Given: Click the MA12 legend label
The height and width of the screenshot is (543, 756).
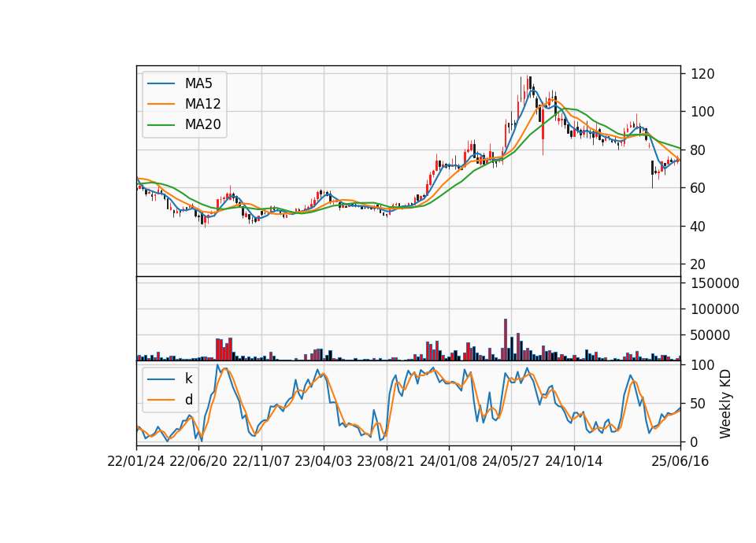Looking at the screenshot, I should [202, 104].
